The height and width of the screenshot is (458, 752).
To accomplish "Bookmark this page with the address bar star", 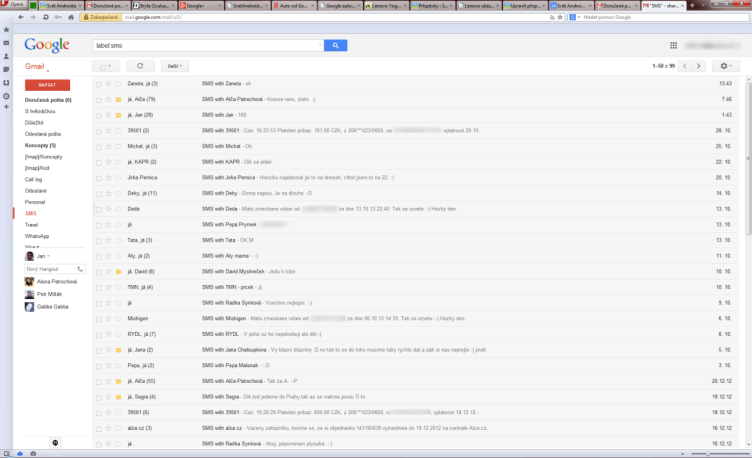I will 560,17.
